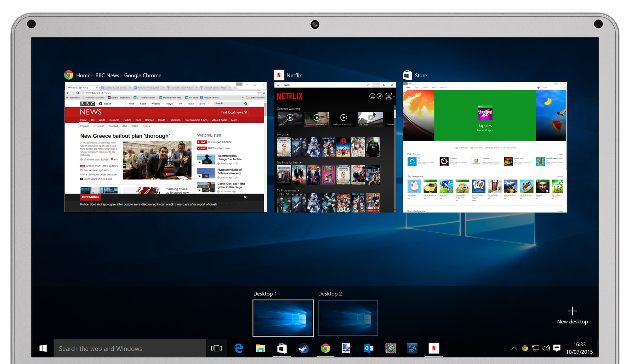Image resolution: width=631 pixels, height=364 pixels.
Task: Expand Netflix 'My List' arrow
Action: coord(287,135)
